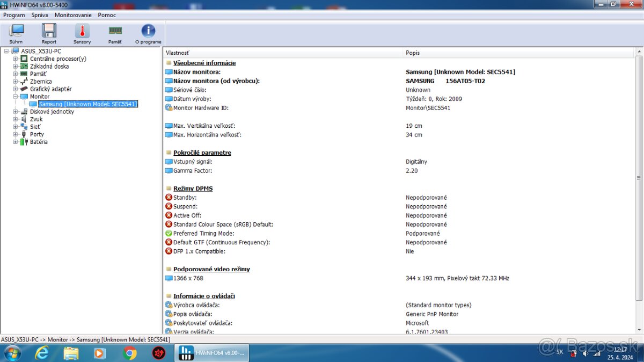The width and height of the screenshot is (644, 362).
Task: Click the Režimy DPMS section heading link
Action: pyautogui.click(x=192, y=188)
